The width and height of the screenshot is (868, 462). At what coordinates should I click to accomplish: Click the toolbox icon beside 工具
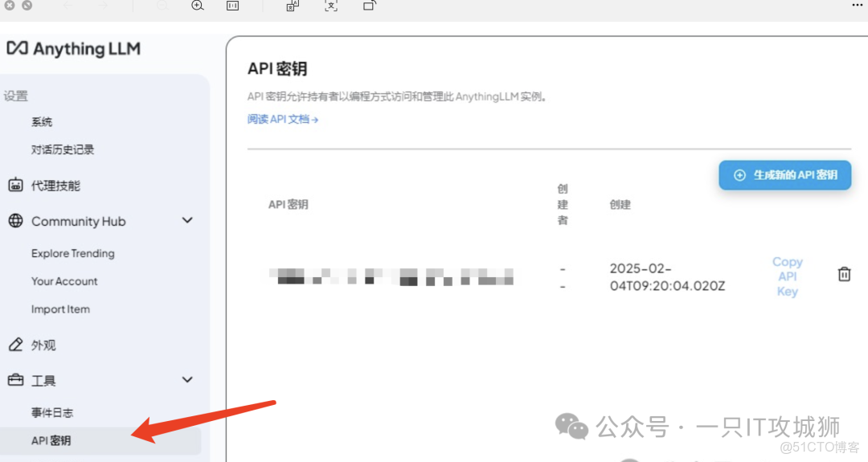pyautogui.click(x=15, y=380)
